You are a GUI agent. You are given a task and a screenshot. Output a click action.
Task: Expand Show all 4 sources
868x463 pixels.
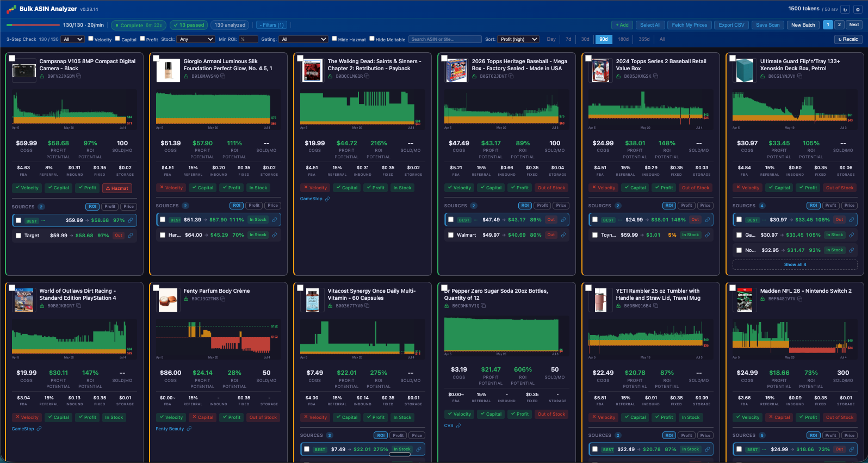(795, 264)
